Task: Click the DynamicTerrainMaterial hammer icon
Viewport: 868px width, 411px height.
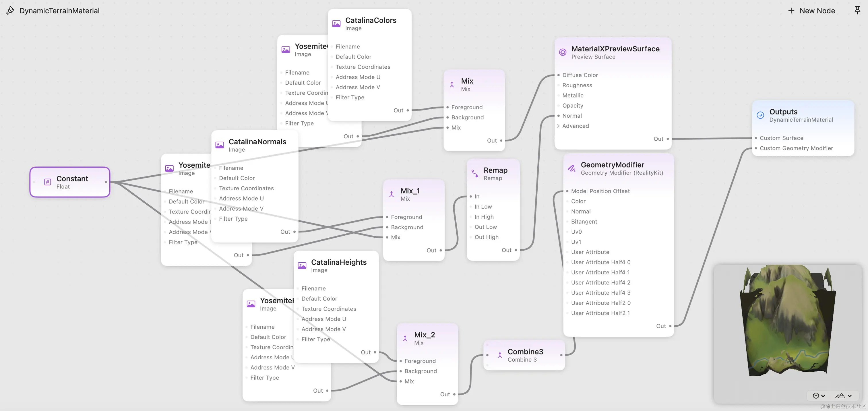Action: pyautogui.click(x=10, y=10)
